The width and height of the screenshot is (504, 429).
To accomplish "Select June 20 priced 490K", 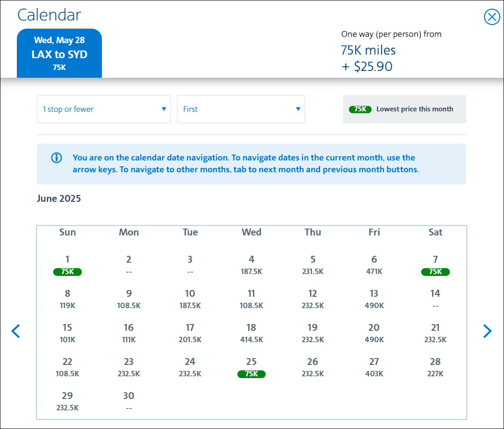I will (374, 333).
